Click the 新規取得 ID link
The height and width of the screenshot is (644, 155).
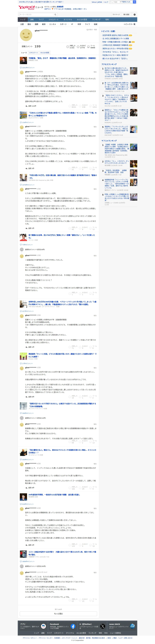(60, 7)
